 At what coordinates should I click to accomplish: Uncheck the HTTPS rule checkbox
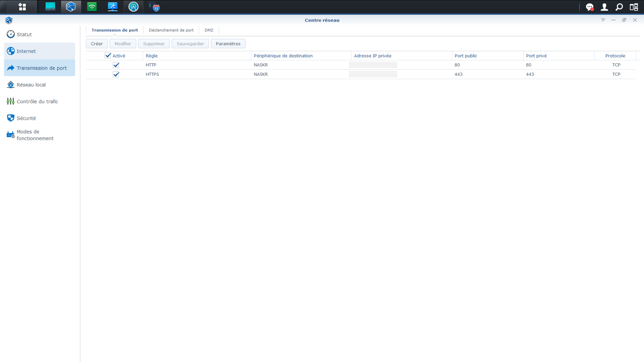point(116,74)
